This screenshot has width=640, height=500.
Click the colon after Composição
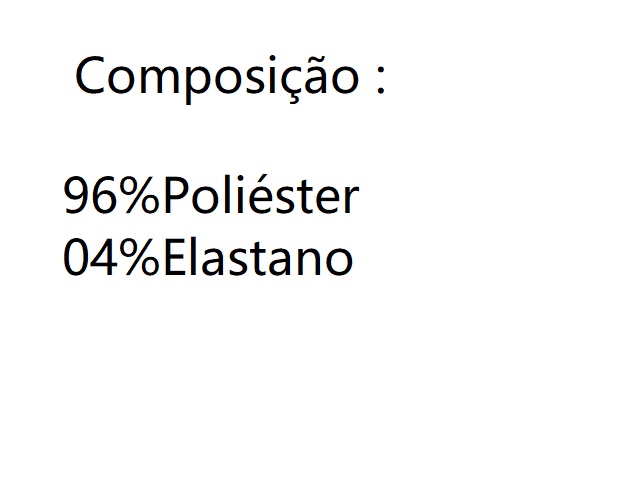pos(380,79)
